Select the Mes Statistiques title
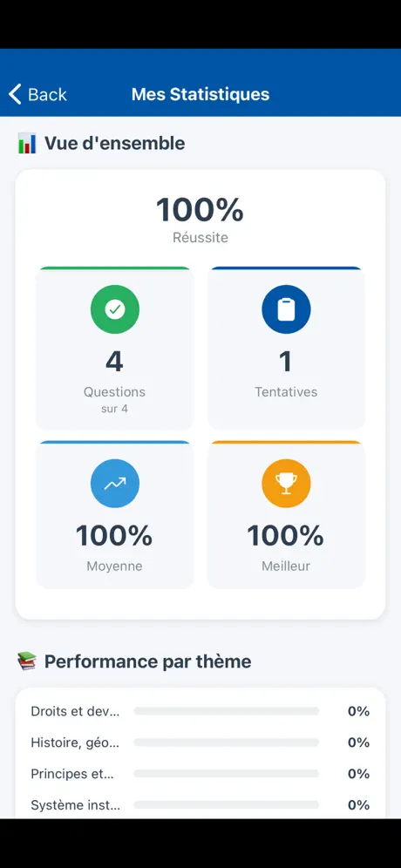This screenshot has width=401, height=868. 200,94
